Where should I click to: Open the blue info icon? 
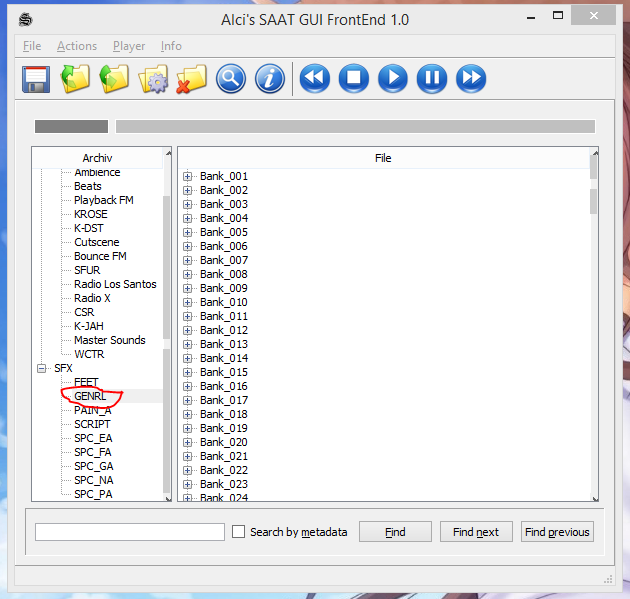[x=270, y=79]
